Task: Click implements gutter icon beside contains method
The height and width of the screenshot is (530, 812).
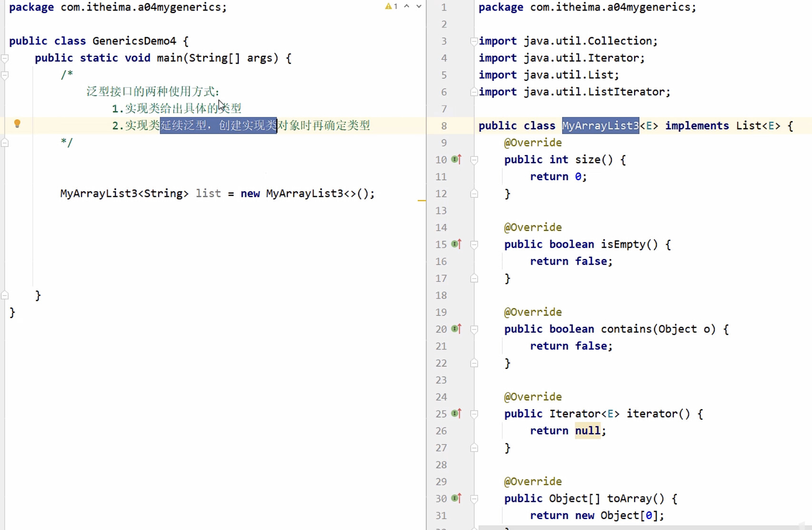Action: coord(456,328)
